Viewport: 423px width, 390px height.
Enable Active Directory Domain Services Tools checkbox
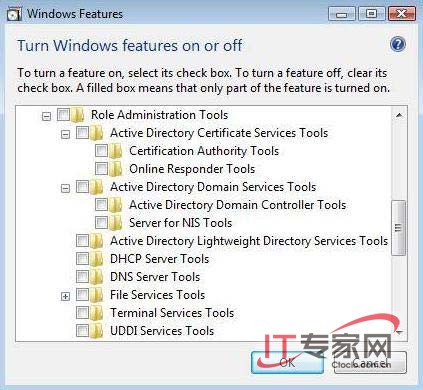tap(82, 187)
